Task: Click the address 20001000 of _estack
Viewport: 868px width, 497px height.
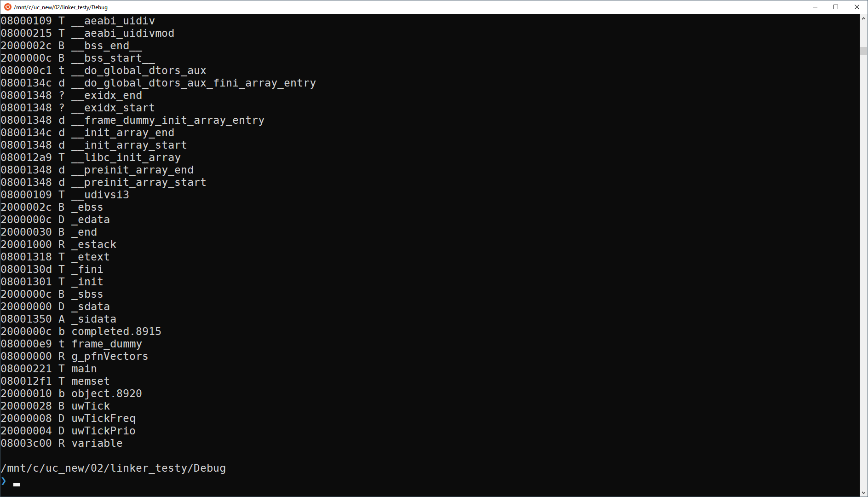Action: point(26,244)
